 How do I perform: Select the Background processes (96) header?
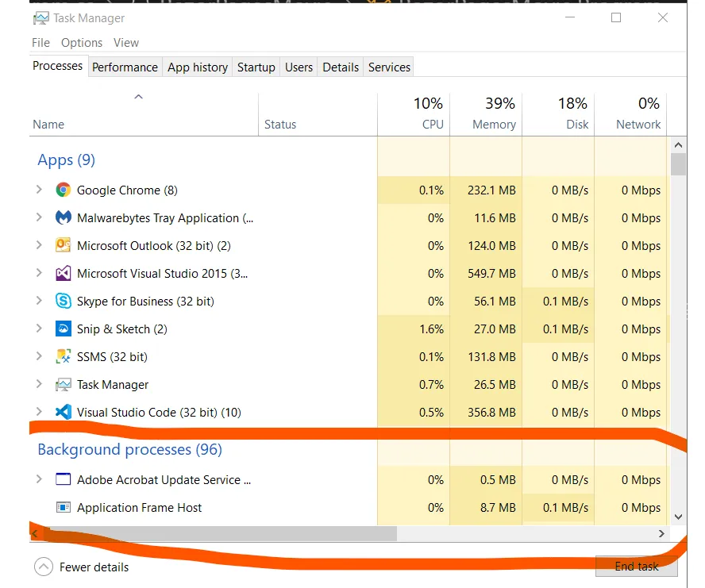point(129,450)
